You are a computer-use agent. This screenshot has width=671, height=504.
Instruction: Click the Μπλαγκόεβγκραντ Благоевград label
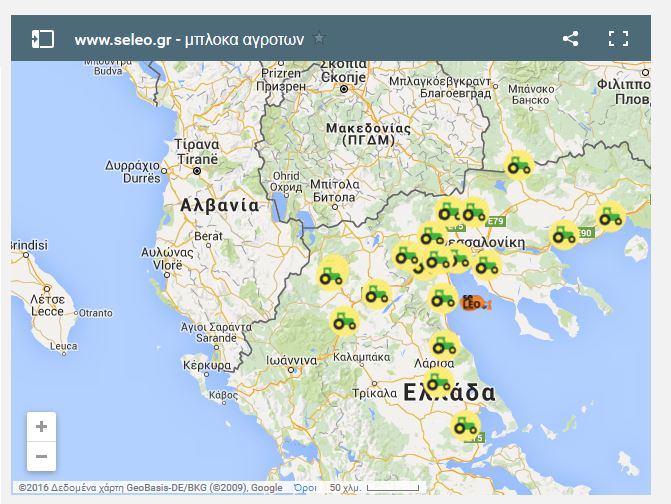(440, 87)
